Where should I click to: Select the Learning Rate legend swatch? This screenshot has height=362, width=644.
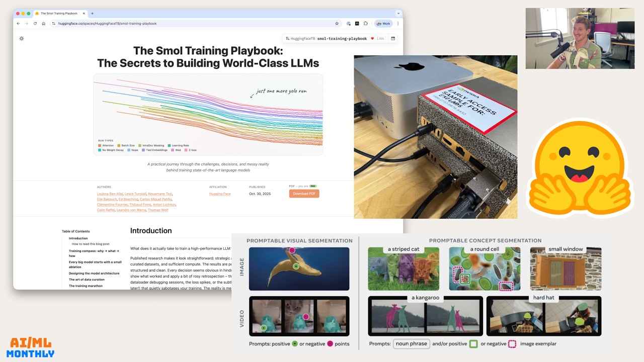click(169, 145)
